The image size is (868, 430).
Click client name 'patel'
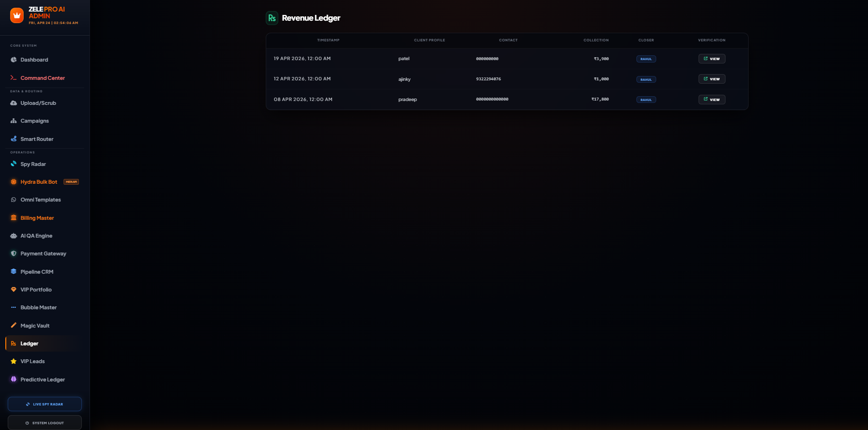point(404,59)
